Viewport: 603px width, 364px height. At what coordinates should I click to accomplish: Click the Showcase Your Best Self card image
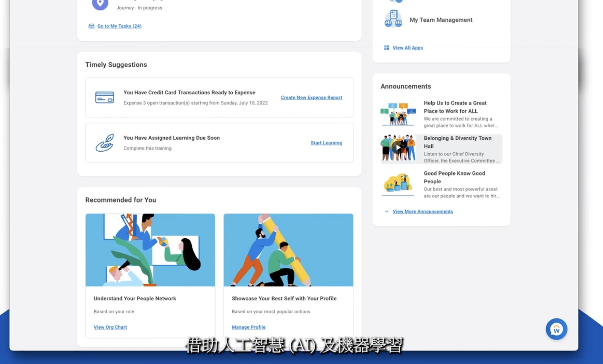[x=288, y=250]
